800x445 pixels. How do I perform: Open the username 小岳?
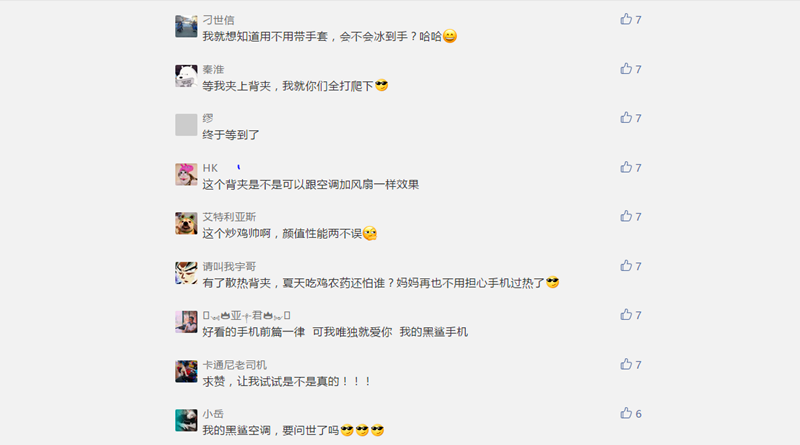[x=213, y=414]
